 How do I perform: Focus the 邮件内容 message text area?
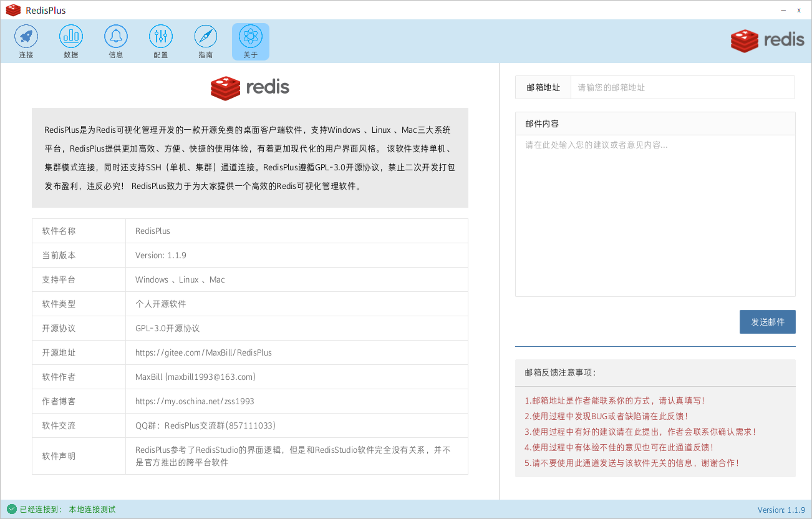[x=655, y=216]
